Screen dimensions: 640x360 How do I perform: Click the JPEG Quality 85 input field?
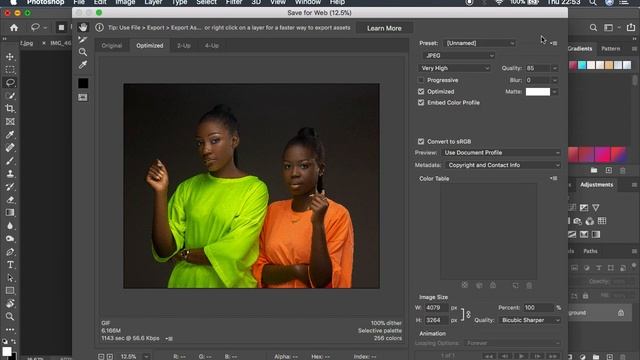[x=537, y=68]
